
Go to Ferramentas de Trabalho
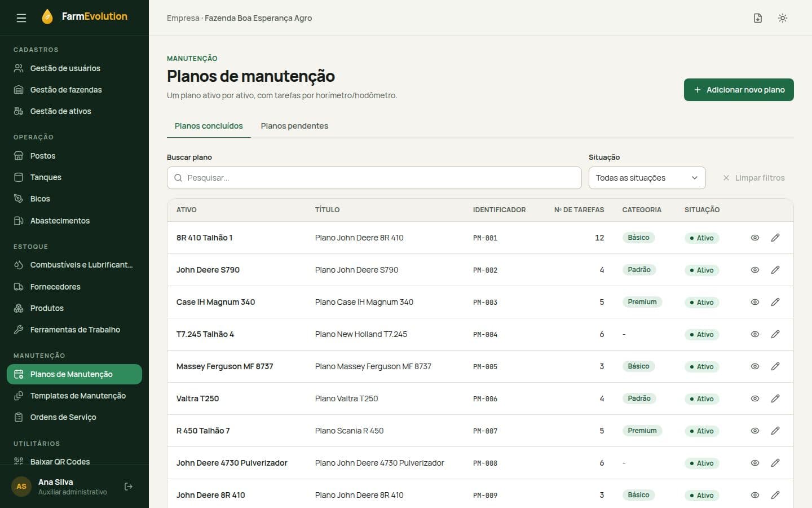coord(74,330)
